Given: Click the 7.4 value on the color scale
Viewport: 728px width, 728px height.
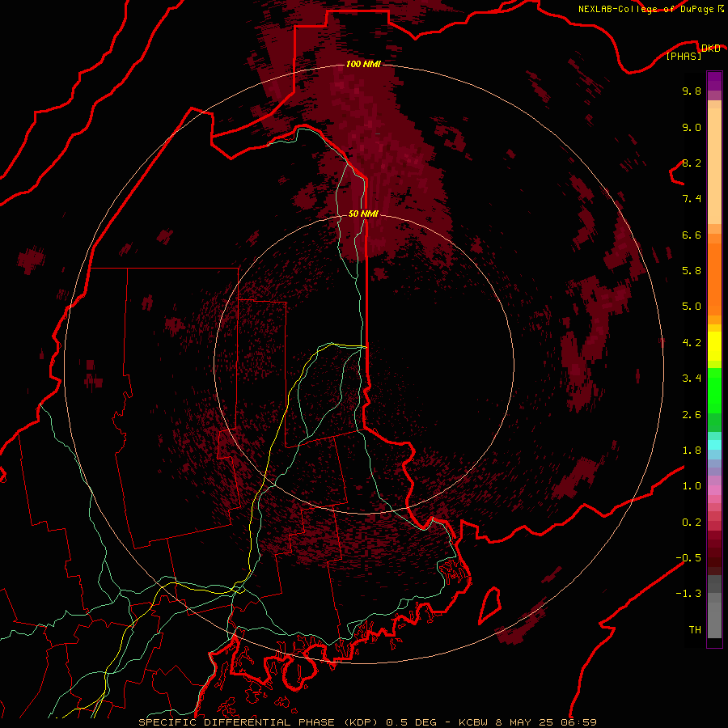Looking at the screenshot, I should (692, 199).
